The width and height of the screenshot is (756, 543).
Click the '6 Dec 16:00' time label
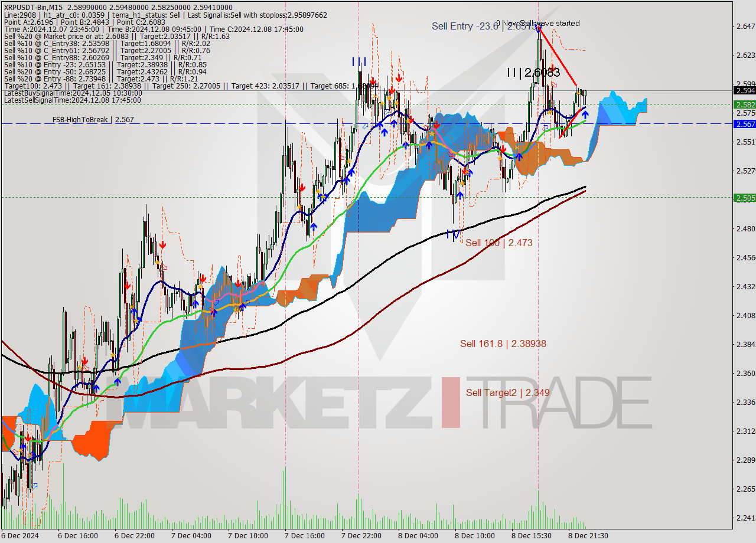click(x=78, y=536)
